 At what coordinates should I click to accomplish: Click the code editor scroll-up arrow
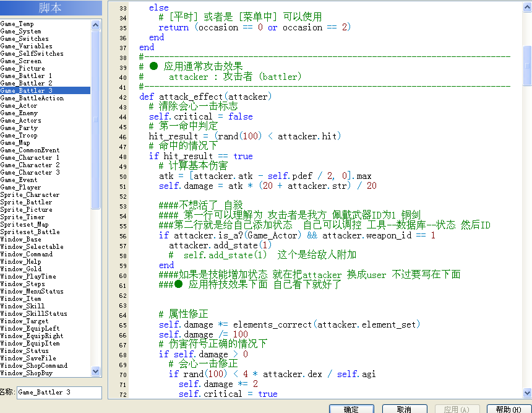[527, 7]
